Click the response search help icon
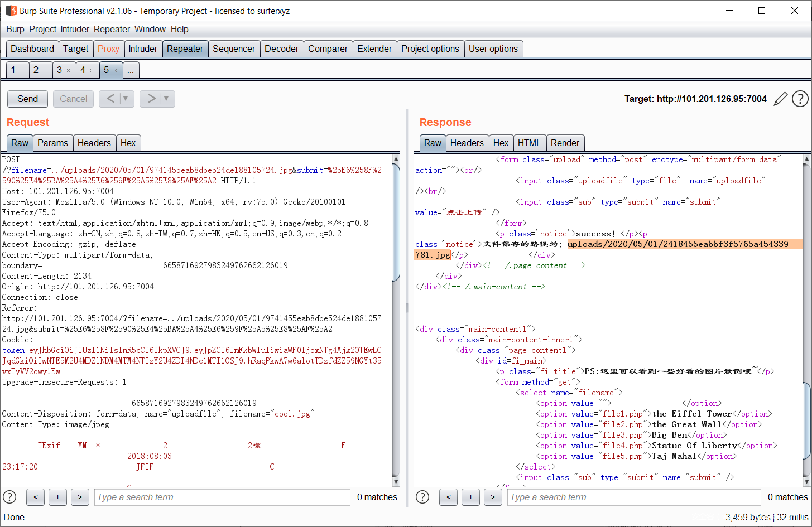The width and height of the screenshot is (812, 527). [423, 497]
